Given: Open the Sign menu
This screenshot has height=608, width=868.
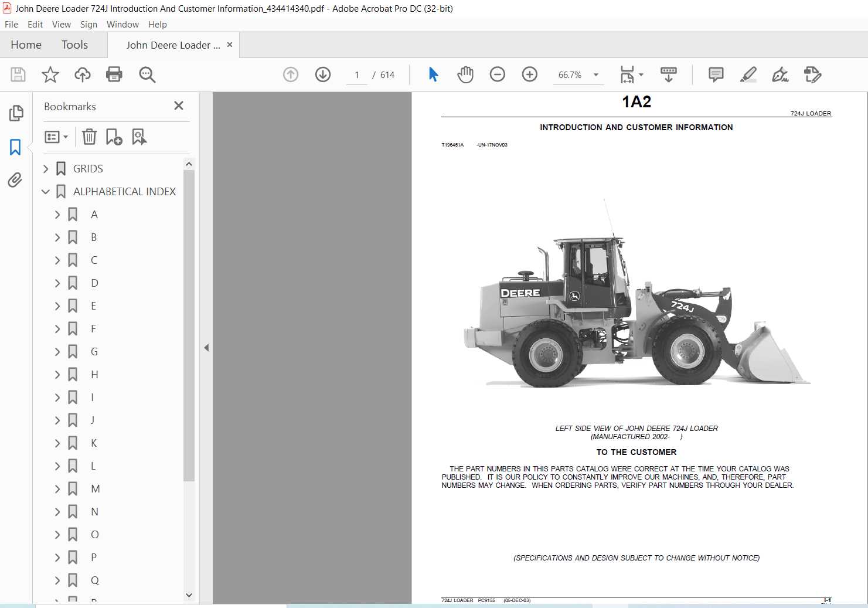Looking at the screenshot, I should point(89,25).
